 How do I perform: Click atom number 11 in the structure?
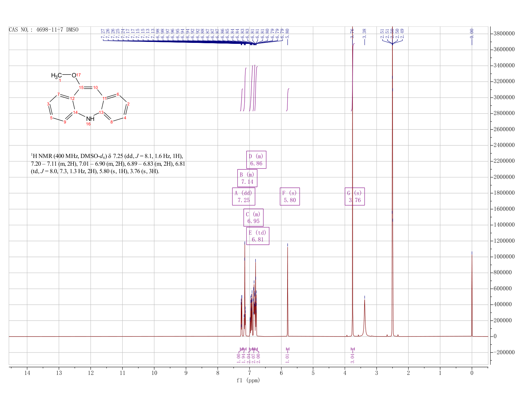104,98
